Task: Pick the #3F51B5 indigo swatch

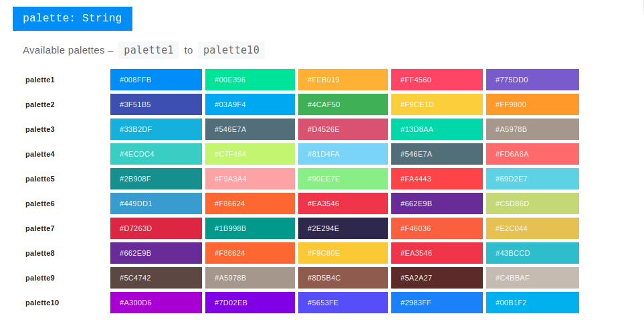Action: [156, 104]
